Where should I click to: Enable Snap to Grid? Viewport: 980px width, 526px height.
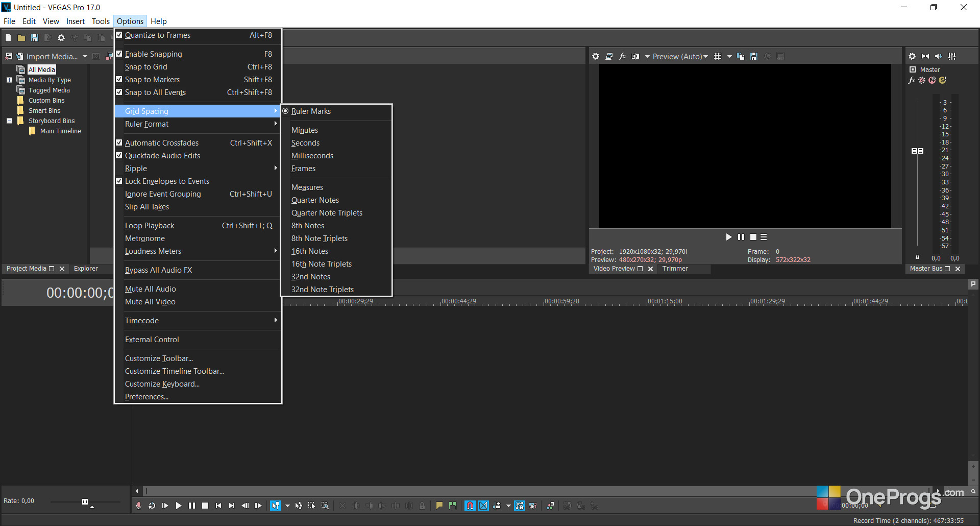198,67
